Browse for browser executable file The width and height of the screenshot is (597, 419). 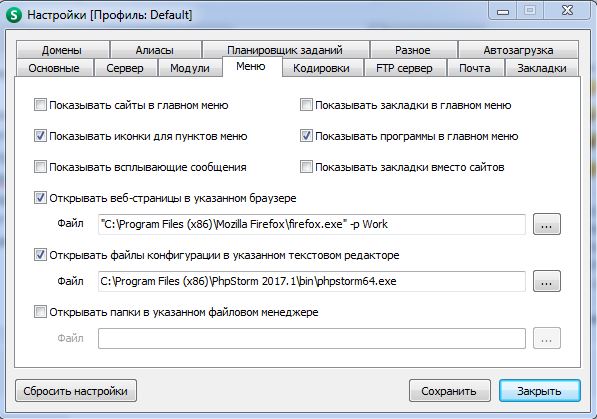click(546, 224)
